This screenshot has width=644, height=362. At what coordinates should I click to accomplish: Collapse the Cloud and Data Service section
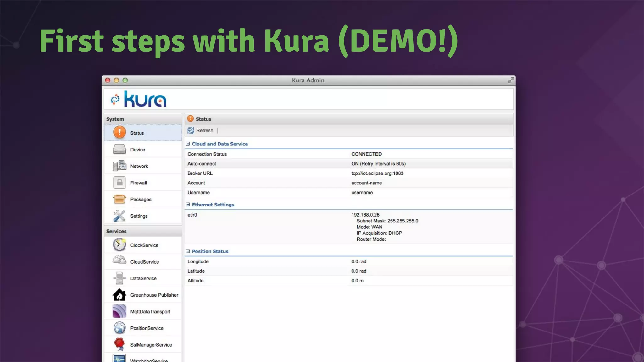coord(188,144)
